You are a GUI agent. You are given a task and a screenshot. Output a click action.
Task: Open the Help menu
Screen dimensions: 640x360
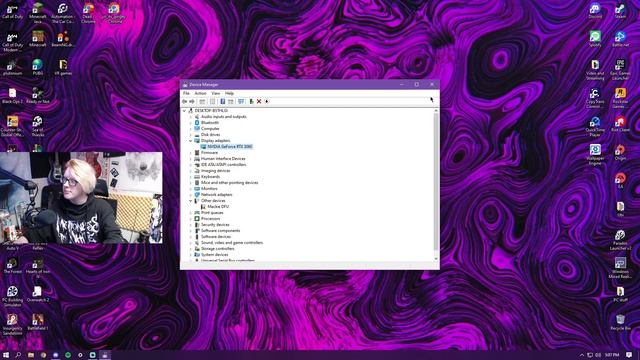coord(229,93)
